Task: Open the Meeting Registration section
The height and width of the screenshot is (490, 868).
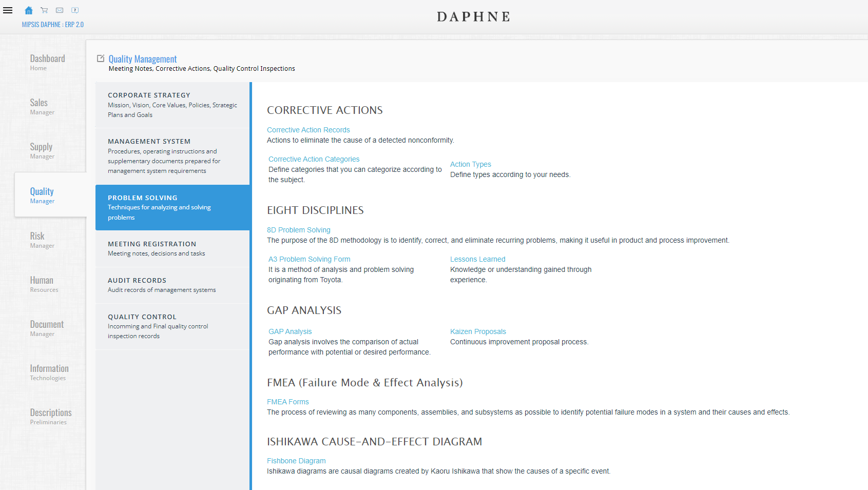Action: click(x=172, y=248)
